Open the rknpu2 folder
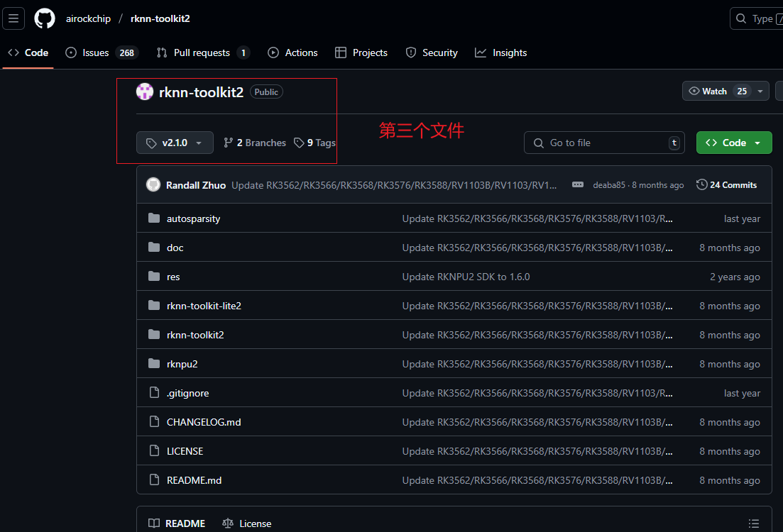The width and height of the screenshot is (783, 532). tap(182, 364)
